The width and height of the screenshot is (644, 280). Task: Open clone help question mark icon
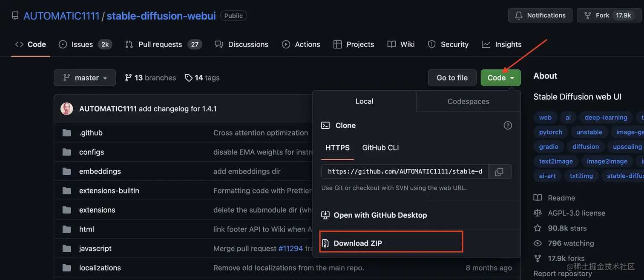tap(508, 125)
